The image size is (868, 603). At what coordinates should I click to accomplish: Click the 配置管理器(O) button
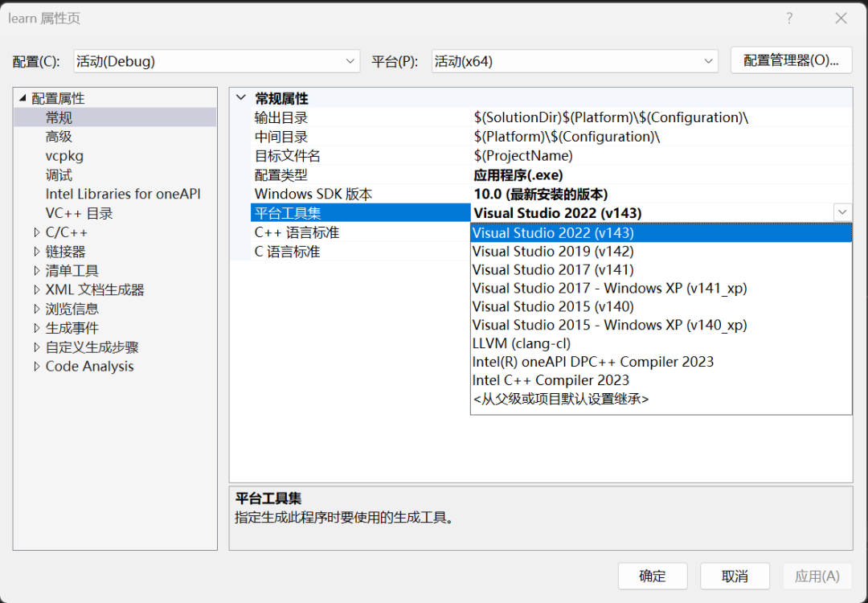(791, 60)
